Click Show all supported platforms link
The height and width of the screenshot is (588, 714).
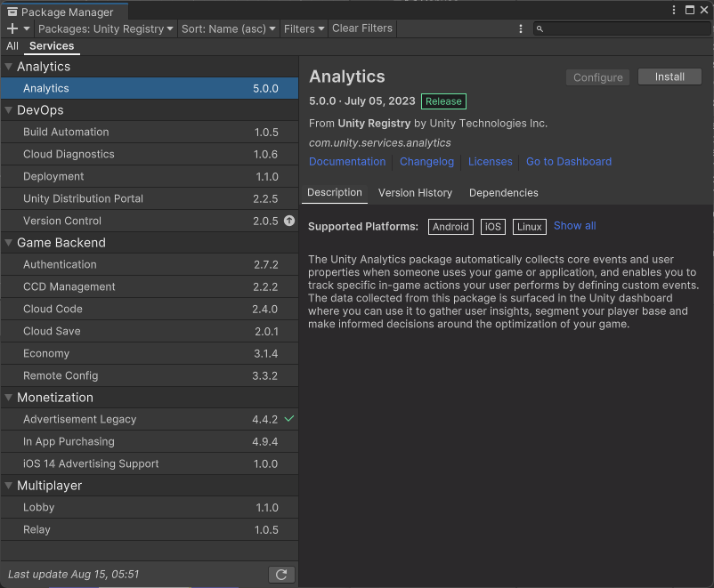tap(574, 226)
